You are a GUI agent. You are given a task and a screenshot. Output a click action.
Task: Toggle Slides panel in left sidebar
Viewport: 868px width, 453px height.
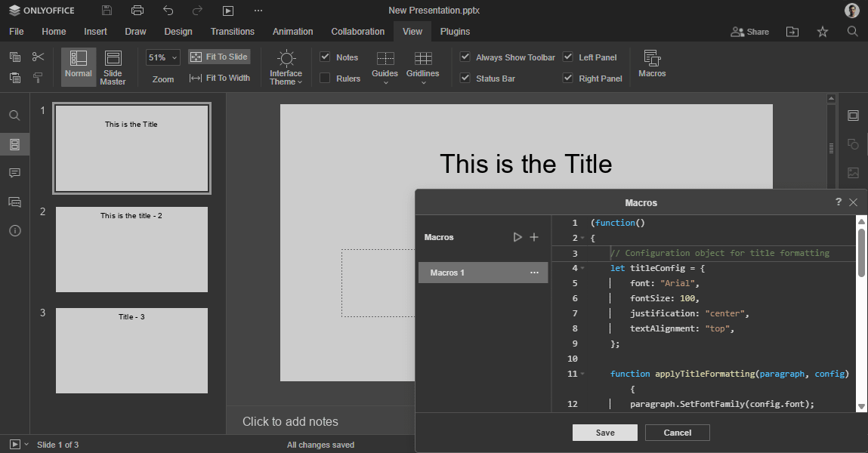point(15,144)
